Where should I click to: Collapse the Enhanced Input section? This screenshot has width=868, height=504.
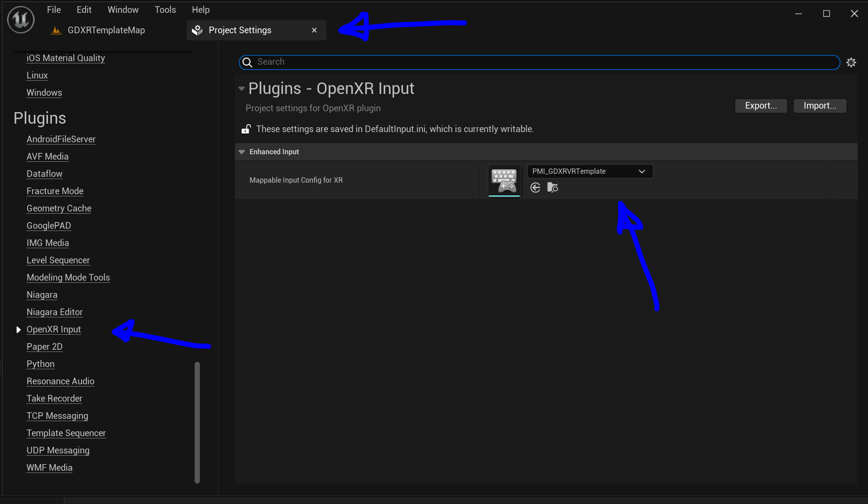[x=242, y=152]
